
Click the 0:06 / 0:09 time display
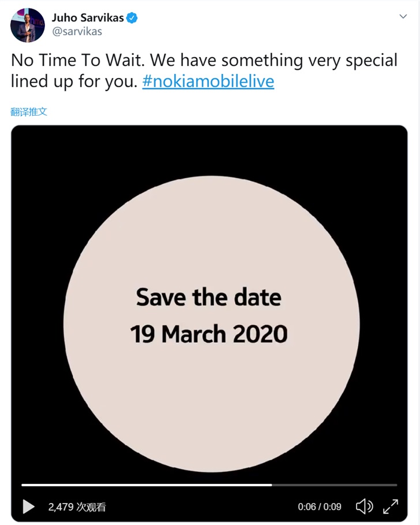(320, 507)
